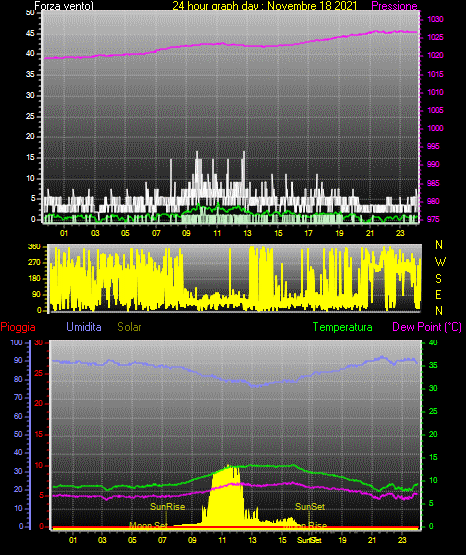The width and height of the screenshot is (466, 555).
Task: Click blue humidity axis value 70
Action: pos(18,397)
